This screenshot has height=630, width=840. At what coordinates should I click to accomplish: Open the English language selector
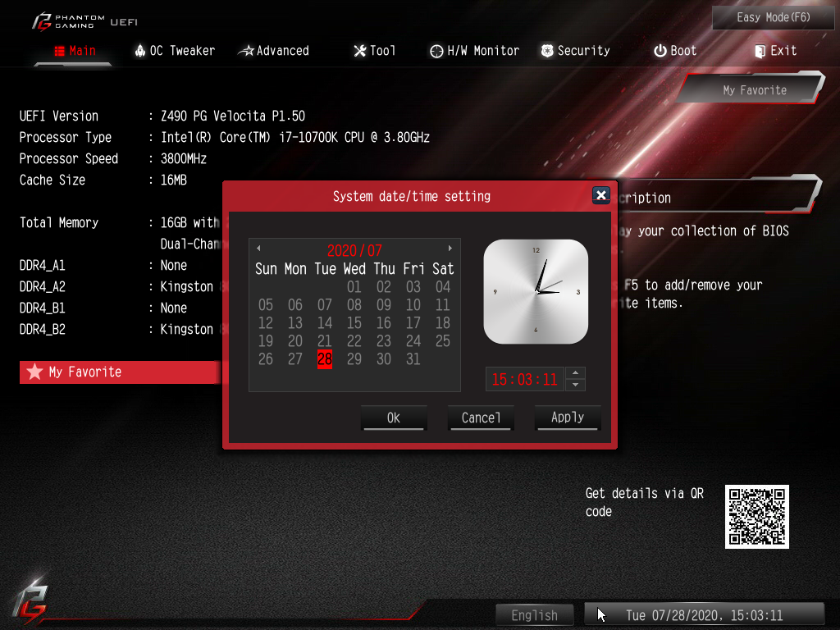[534, 615]
